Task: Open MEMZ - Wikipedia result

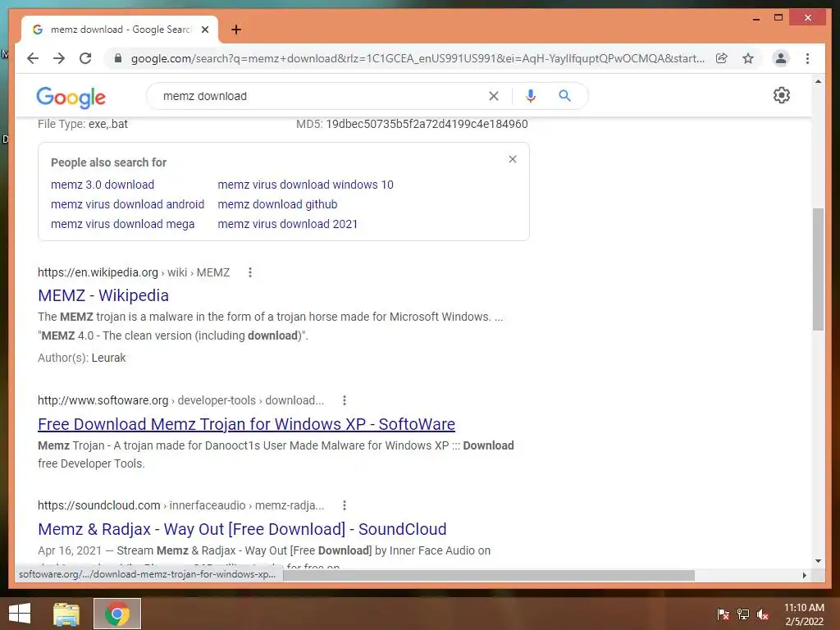Action: [103, 295]
